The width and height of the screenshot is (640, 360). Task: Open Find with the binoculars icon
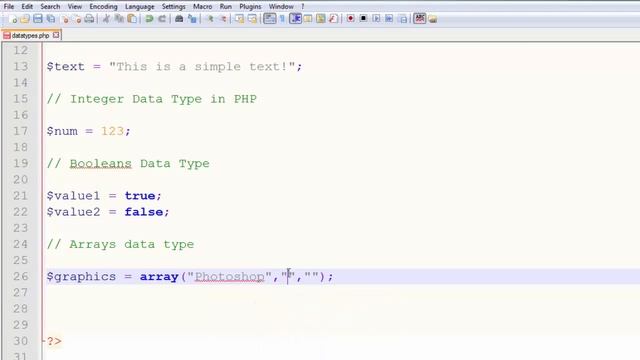[x=179, y=19]
